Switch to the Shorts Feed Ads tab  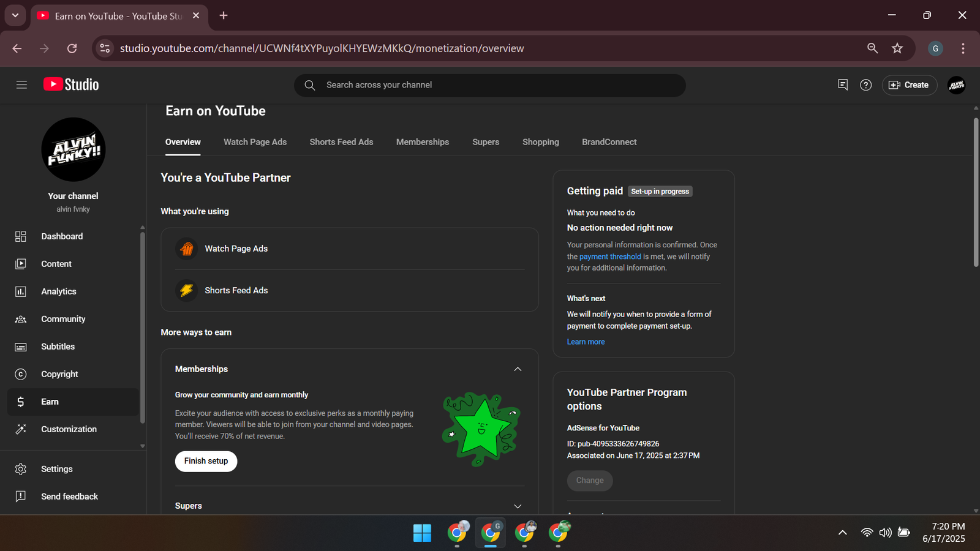click(341, 142)
